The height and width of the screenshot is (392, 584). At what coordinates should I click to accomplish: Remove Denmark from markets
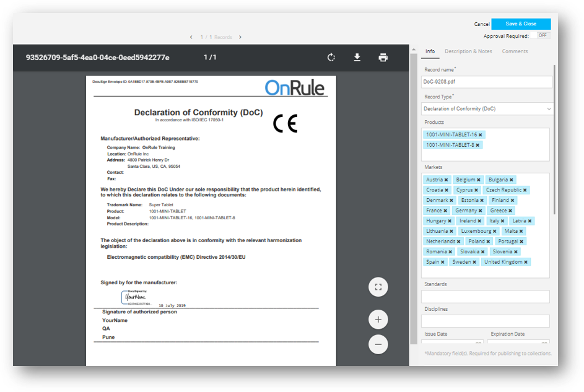(451, 200)
